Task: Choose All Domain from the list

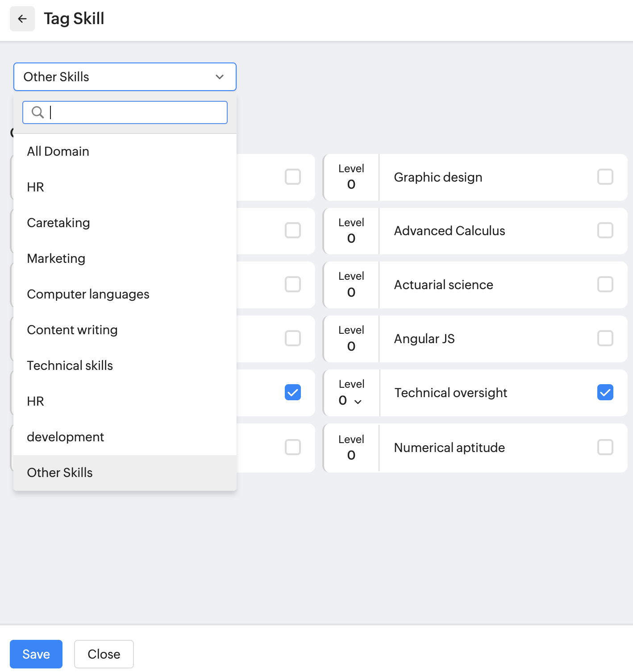Action: (x=58, y=151)
